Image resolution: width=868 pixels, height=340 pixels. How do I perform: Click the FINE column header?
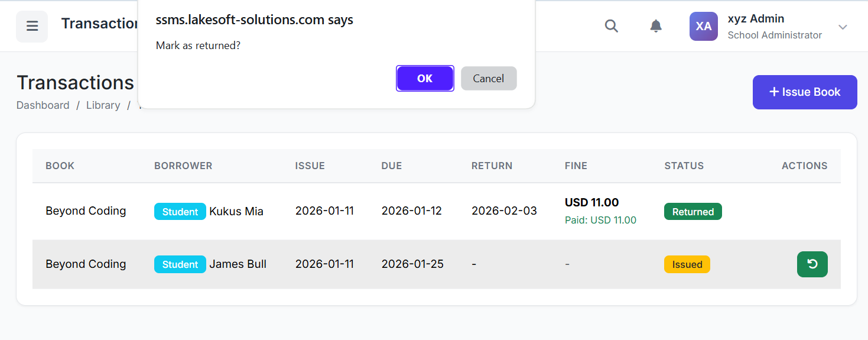tap(576, 166)
